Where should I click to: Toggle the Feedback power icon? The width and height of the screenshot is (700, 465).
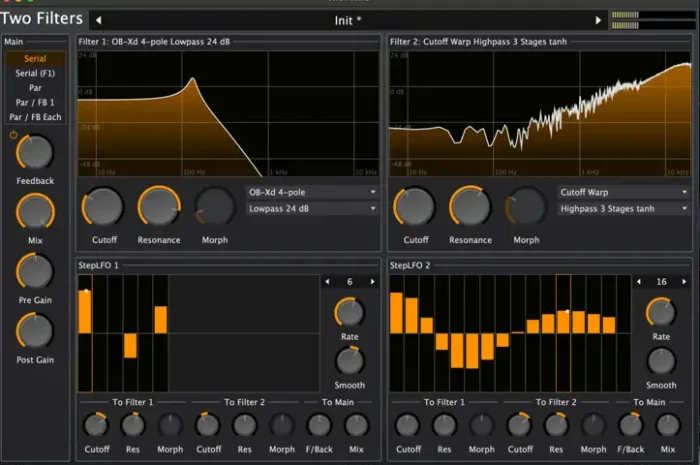15,134
